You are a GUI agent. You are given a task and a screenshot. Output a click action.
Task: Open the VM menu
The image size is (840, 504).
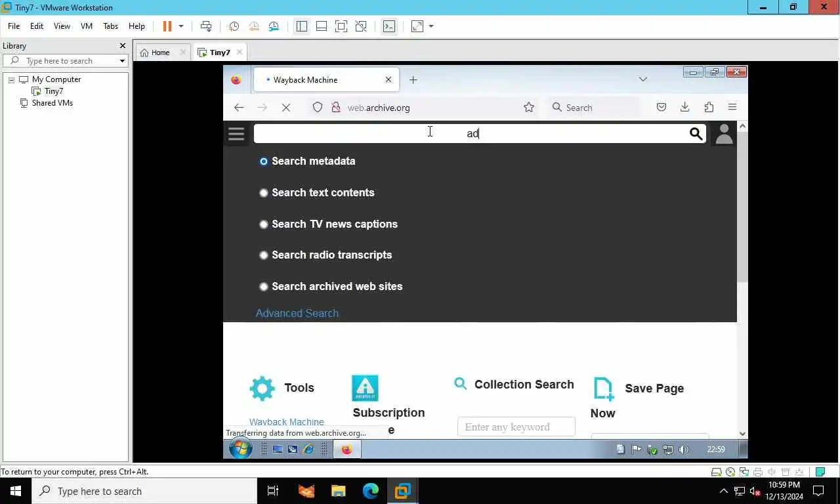[87, 26]
